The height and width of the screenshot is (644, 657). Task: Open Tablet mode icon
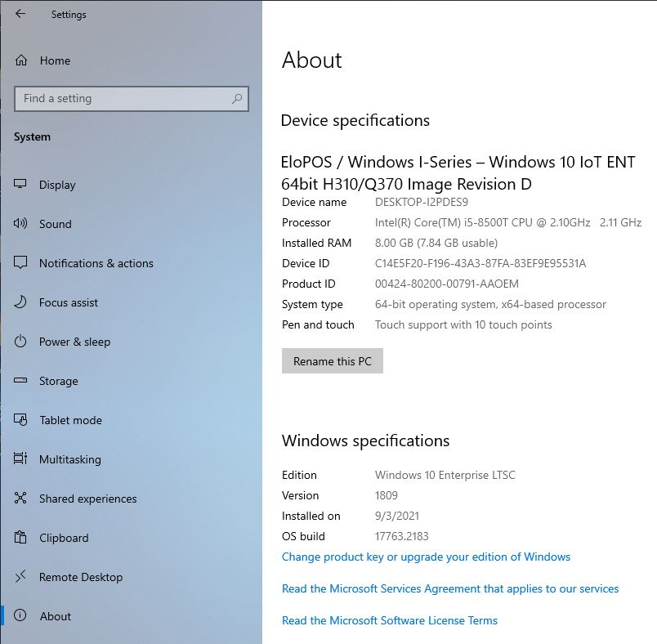pyautogui.click(x=20, y=419)
